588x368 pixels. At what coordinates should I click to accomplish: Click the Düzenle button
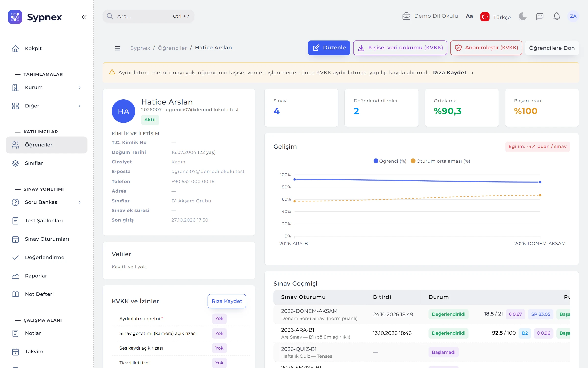click(329, 48)
